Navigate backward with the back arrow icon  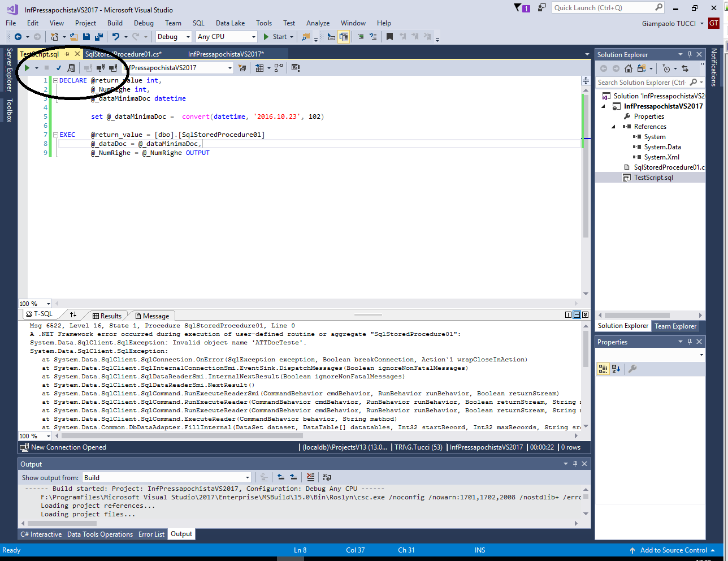click(x=18, y=37)
